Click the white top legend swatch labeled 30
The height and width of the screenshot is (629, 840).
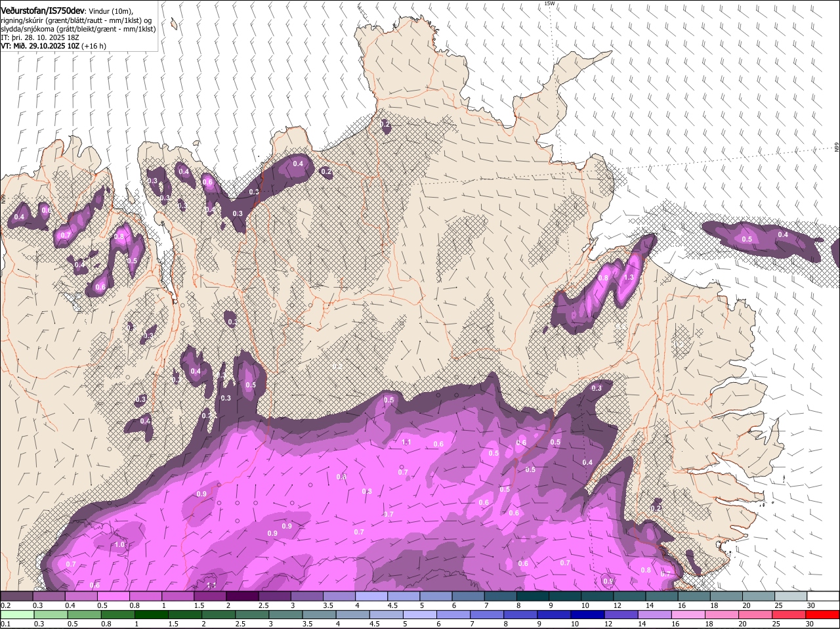pyautogui.click(x=824, y=596)
